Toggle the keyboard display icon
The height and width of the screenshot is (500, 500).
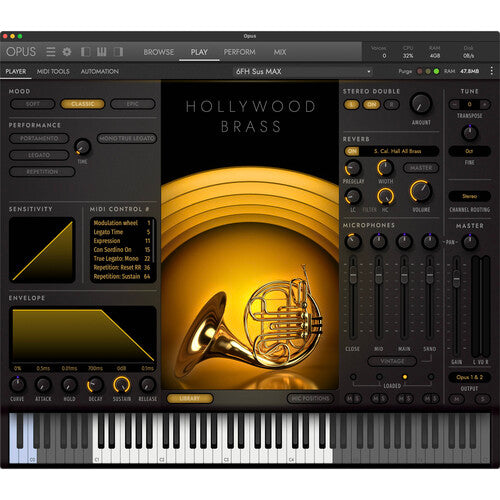coord(102,52)
